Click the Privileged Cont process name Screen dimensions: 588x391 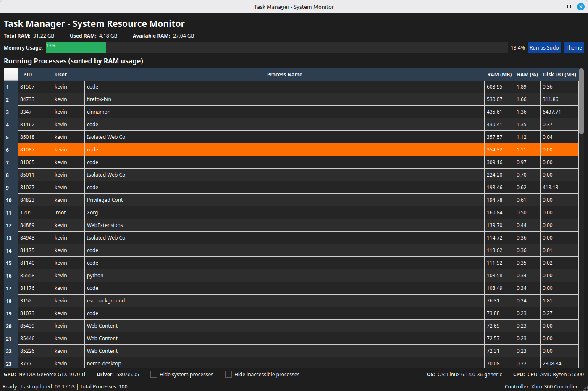(284, 200)
